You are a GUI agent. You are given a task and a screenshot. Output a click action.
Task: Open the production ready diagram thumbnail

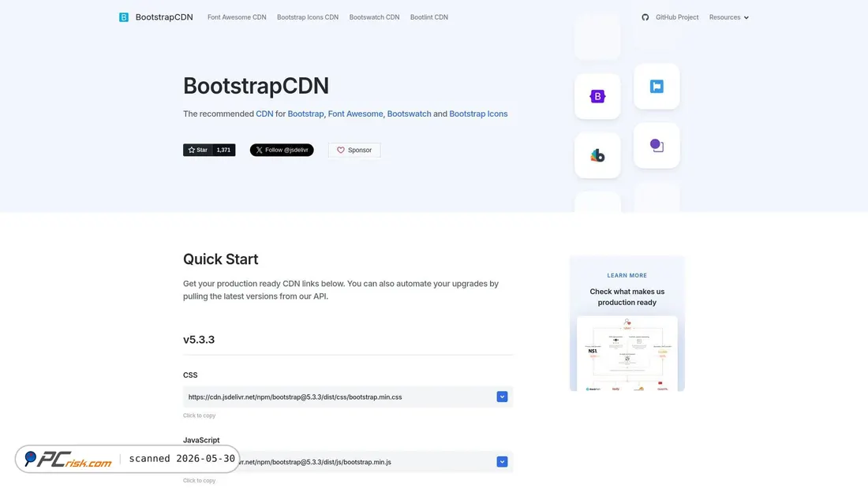coord(627,353)
